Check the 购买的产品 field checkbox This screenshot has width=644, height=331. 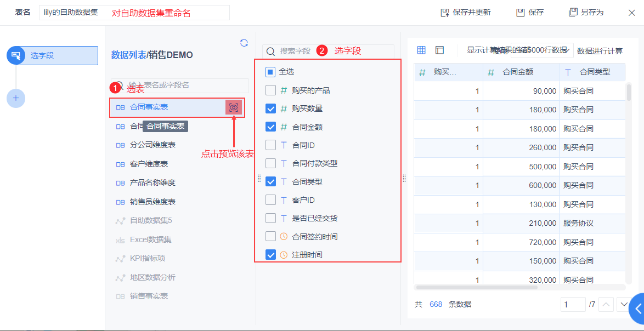(x=270, y=90)
